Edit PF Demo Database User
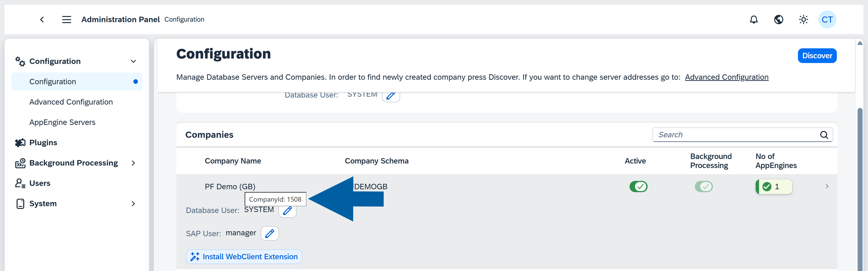868x271 pixels. (288, 211)
